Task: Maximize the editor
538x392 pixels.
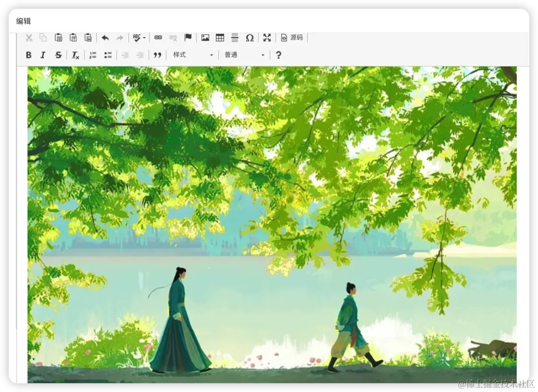Action: (267, 38)
